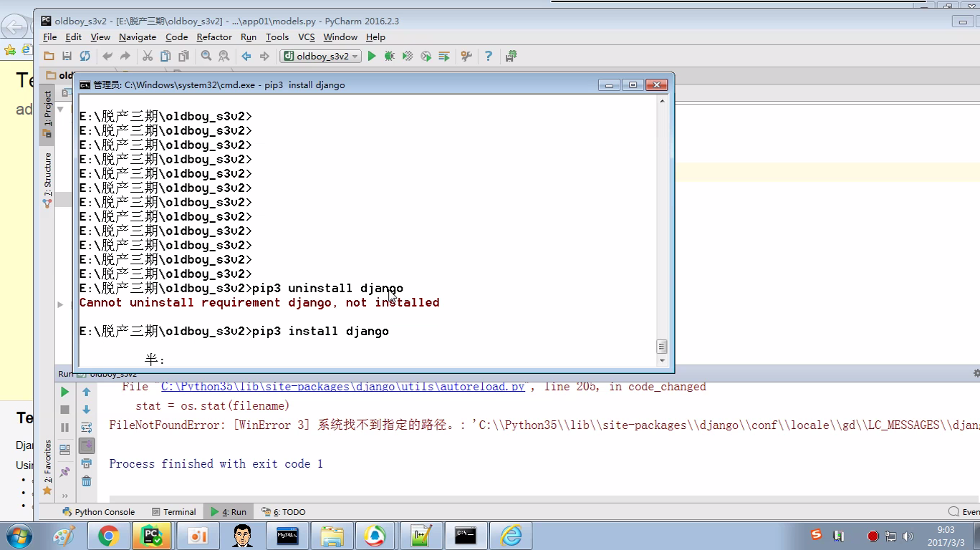Click the cmd window scrollbar up arrow
This screenshot has height=550, width=980.
point(662,101)
